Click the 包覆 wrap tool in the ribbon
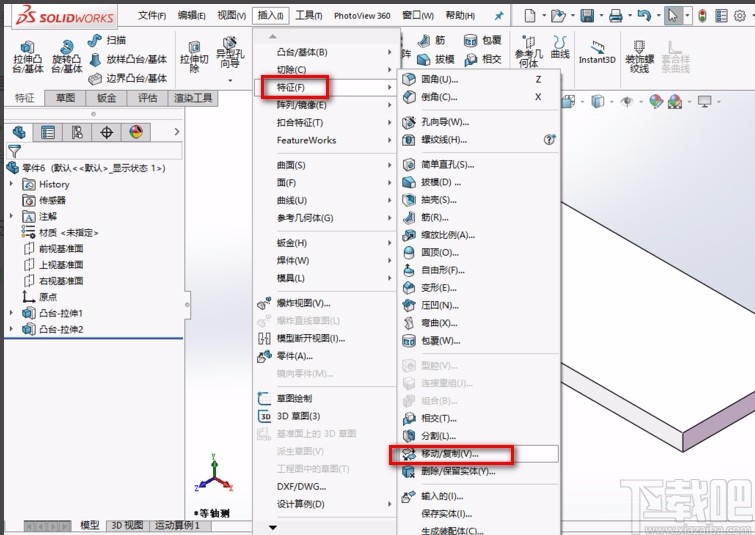 482,40
